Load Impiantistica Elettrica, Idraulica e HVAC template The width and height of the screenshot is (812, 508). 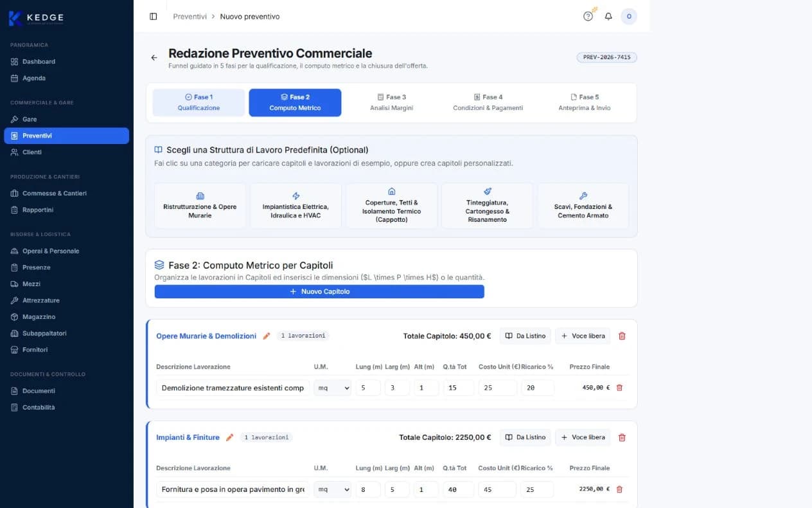pyautogui.click(x=296, y=206)
